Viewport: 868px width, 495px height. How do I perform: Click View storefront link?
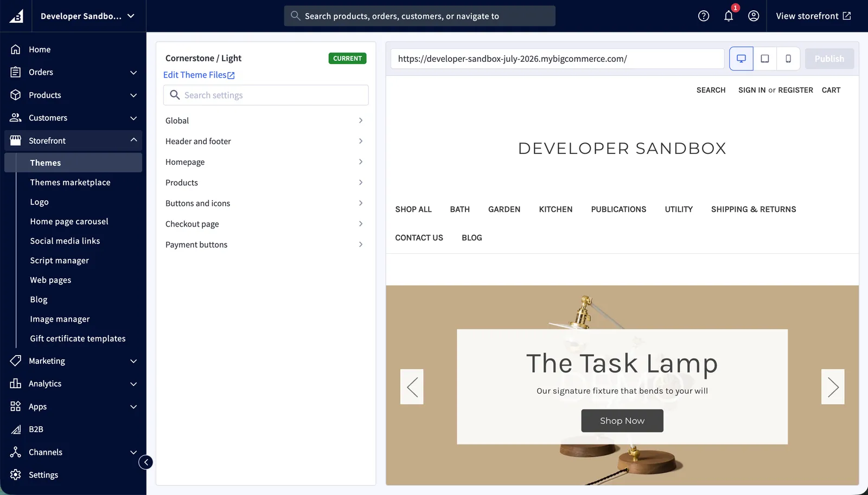click(813, 16)
